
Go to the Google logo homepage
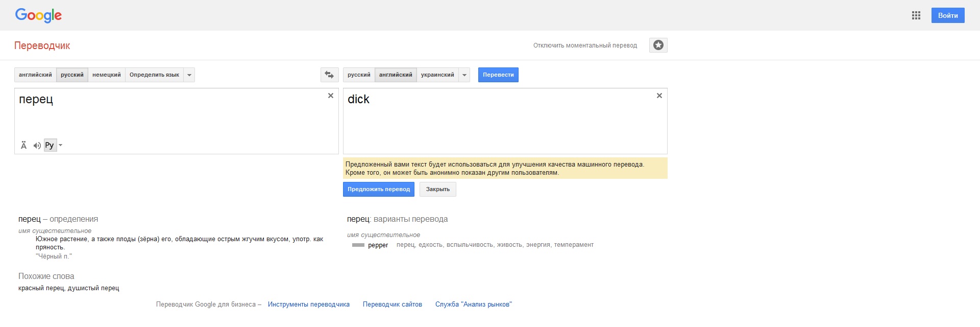point(38,15)
